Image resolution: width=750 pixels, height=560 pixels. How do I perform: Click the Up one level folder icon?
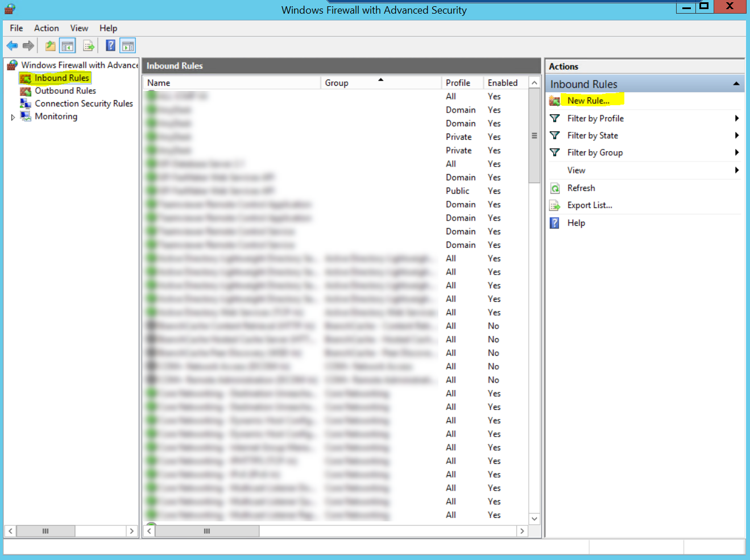[x=51, y=46]
